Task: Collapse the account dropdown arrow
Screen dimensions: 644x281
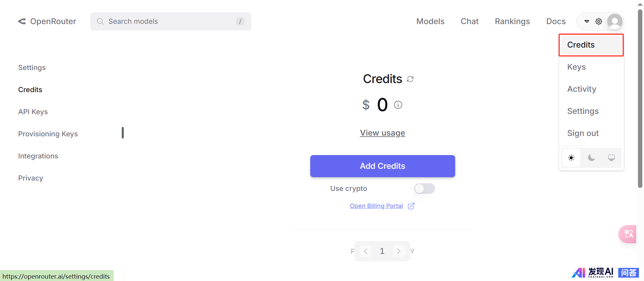Action: [x=587, y=21]
